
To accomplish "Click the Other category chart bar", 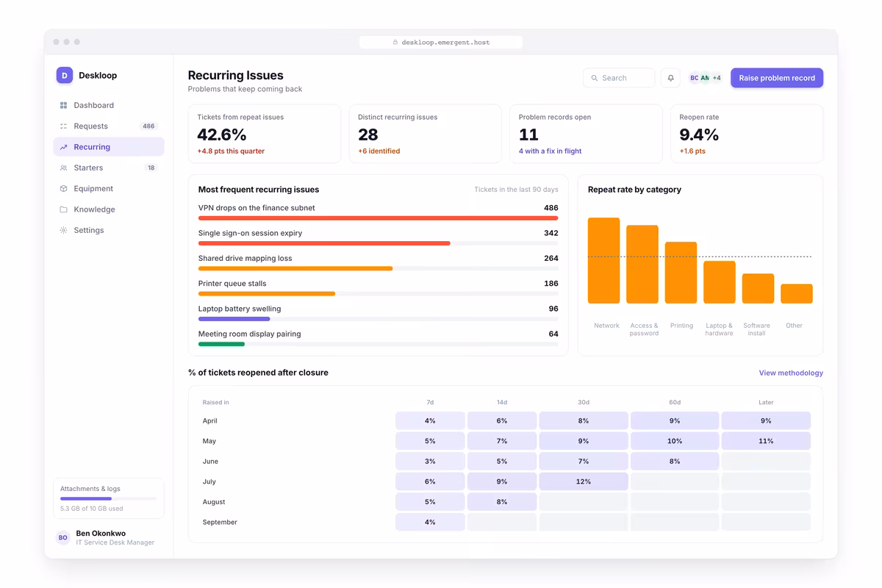I will (x=797, y=294).
